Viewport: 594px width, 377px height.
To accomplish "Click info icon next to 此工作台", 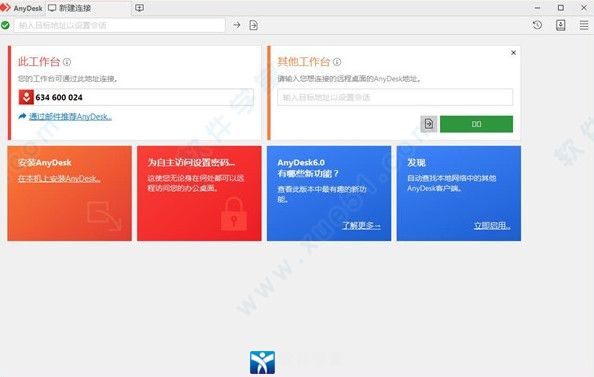I will [x=67, y=62].
